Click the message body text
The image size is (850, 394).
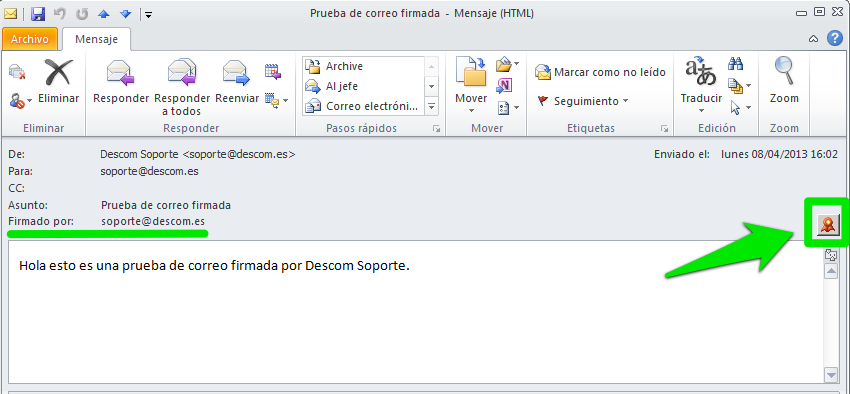point(214,266)
